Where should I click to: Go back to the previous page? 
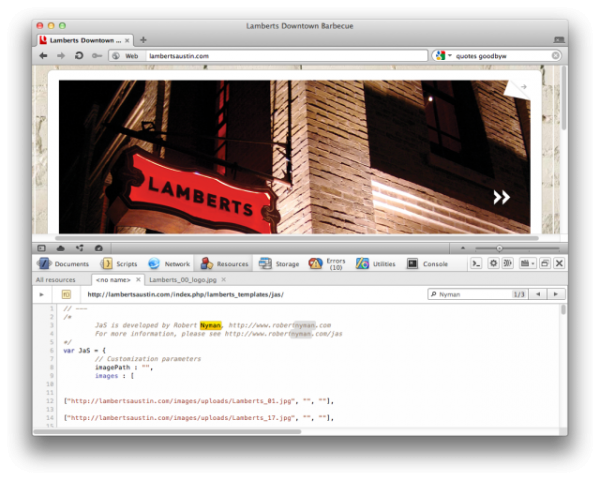[x=43, y=56]
